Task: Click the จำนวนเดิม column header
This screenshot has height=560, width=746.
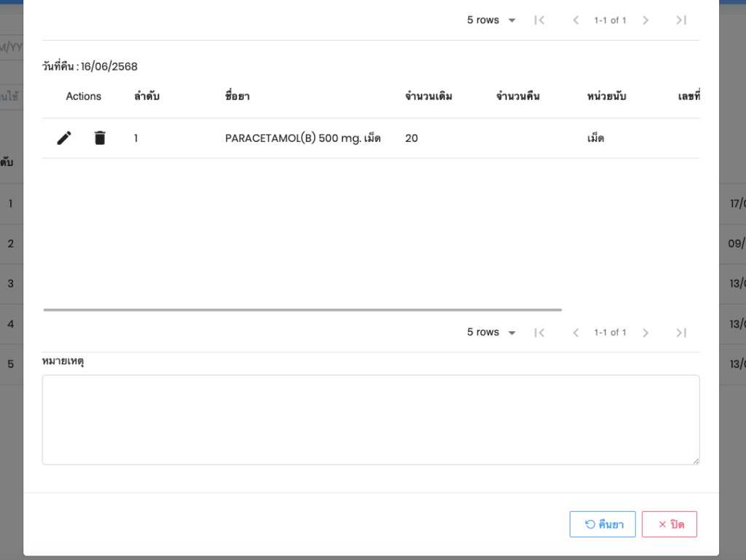Action: click(428, 96)
